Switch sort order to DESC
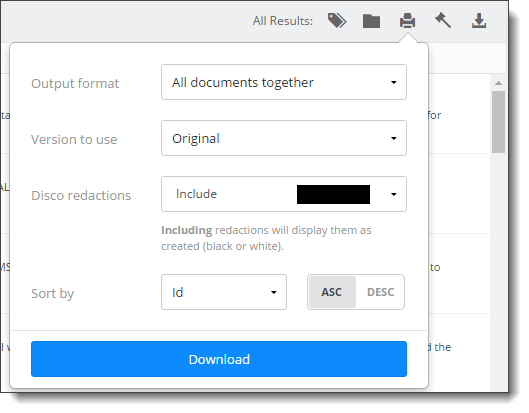Viewport: 529px width, 413px height. point(380,292)
